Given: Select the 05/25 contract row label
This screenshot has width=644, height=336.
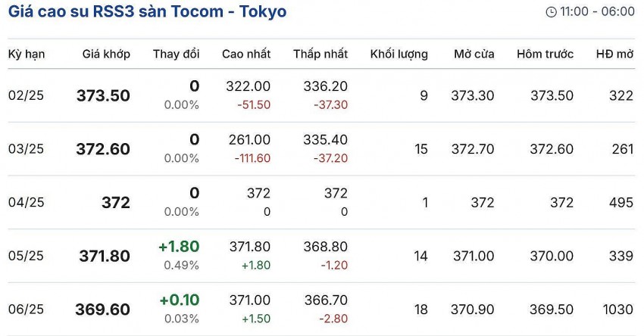Looking at the screenshot, I should (x=26, y=256).
